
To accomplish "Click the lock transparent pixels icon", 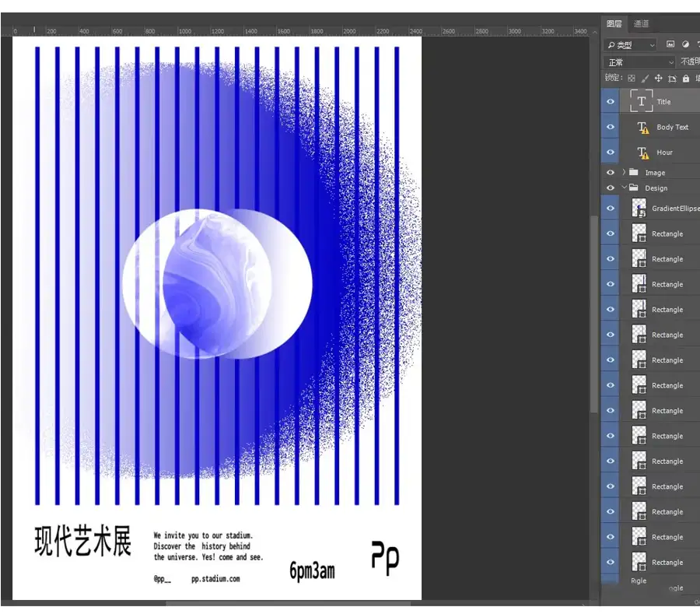I will tap(632, 79).
